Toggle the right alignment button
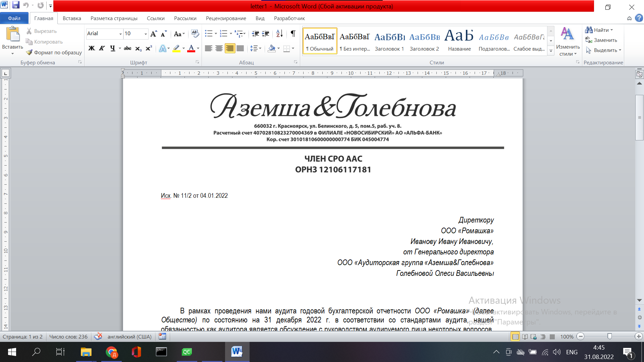The width and height of the screenshot is (644, 362). (230, 49)
